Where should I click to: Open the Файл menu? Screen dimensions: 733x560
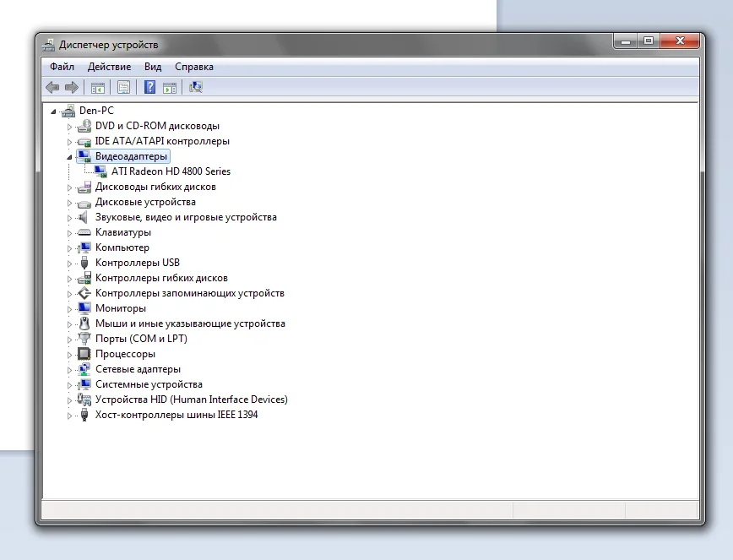[62, 67]
